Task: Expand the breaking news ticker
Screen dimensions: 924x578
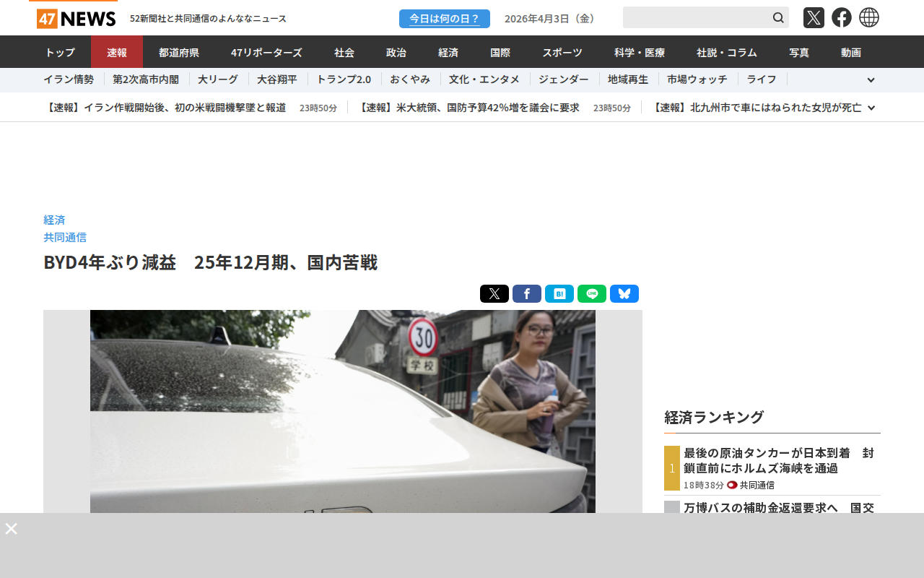Action: [x=871, y=108]
